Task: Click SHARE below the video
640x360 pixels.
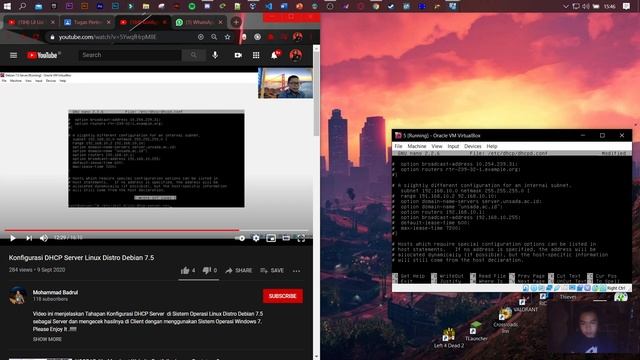Action: coord(239,270)
